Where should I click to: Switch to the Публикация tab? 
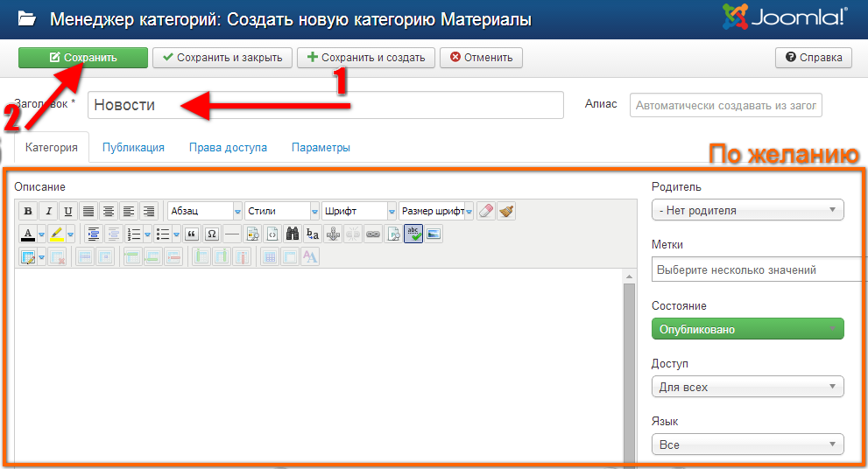pyautogui.click(x=133, y=148)
